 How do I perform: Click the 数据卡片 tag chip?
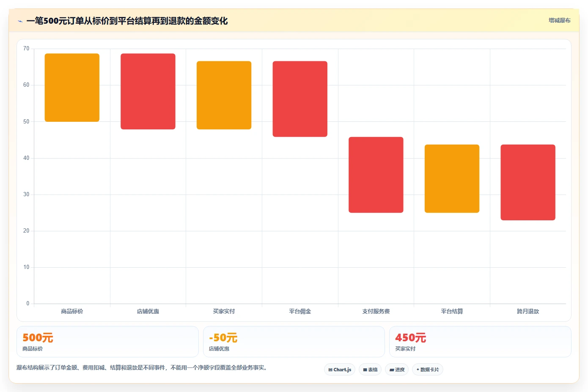point(428,370)
